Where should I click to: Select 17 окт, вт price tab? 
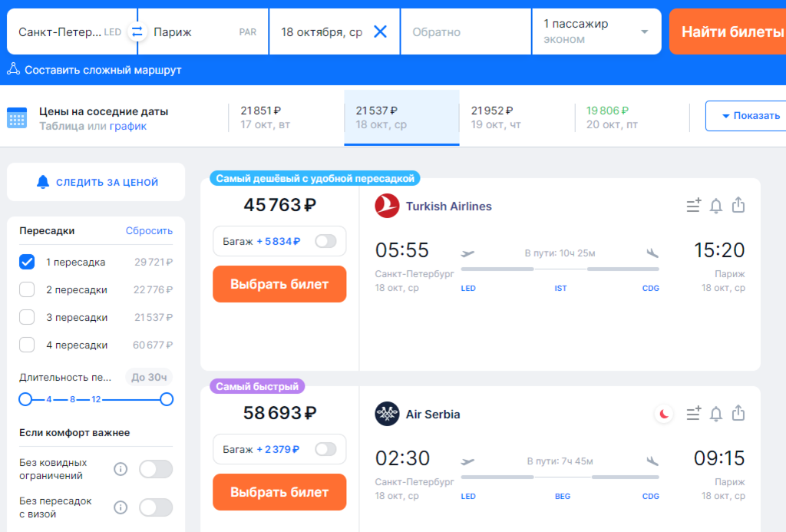pyautogui.click(x=286, y=117)
